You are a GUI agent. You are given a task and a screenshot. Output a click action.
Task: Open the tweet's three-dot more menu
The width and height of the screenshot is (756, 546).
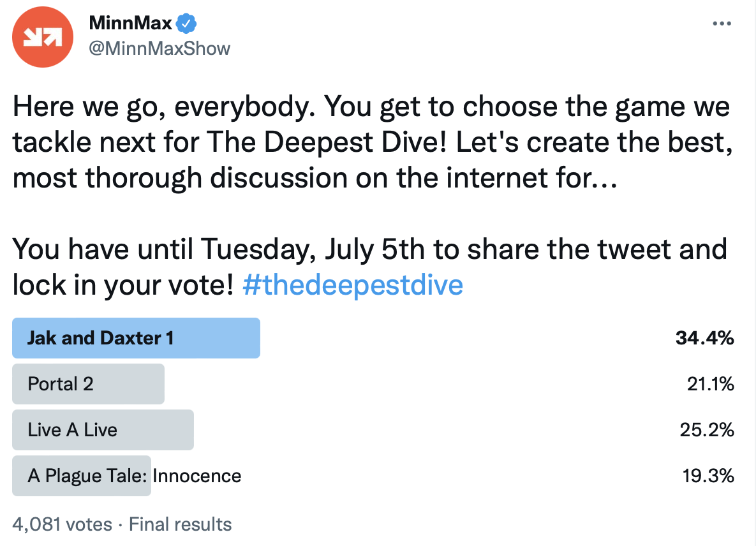722,23
